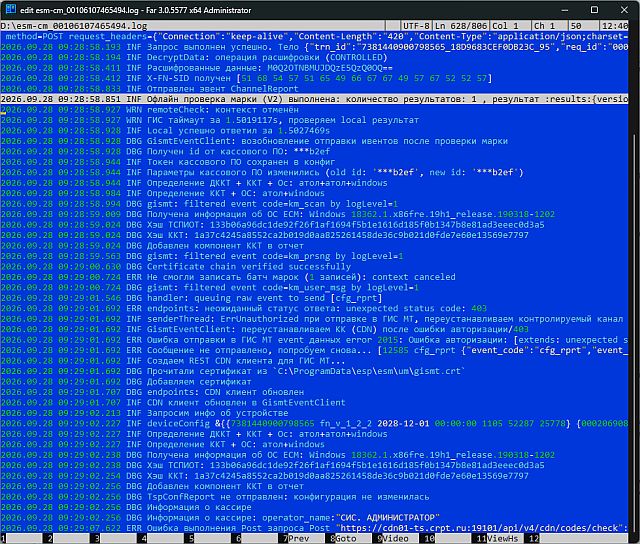Click the line 'ГИС таймаут за 1.5019117s'
This screenshot has width=640, height=544.
click(210, 120)
